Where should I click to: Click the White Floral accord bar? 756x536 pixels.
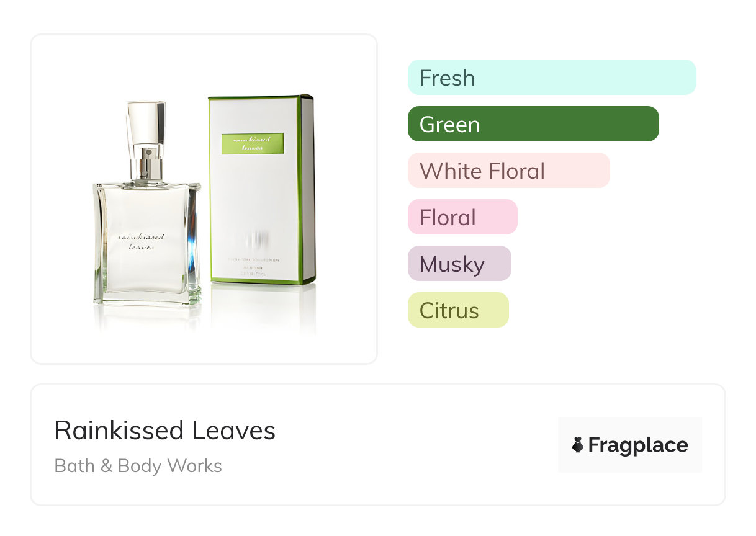click(509, 171)
